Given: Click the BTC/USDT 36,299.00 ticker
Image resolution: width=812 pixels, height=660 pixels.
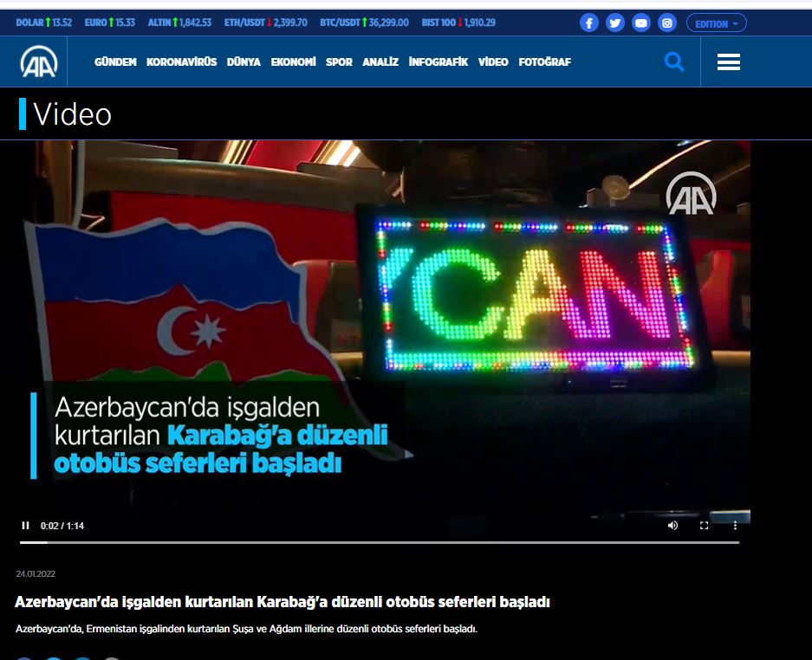Looking at the screenshot, I should [364, 23].
